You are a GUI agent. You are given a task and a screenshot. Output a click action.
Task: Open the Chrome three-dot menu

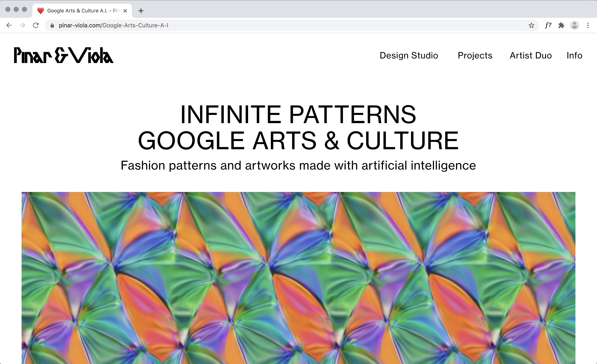588,25
